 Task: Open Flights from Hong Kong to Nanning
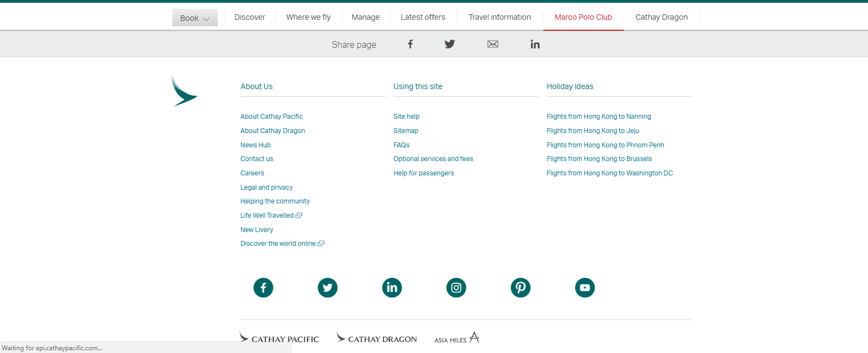coord(599,117)
